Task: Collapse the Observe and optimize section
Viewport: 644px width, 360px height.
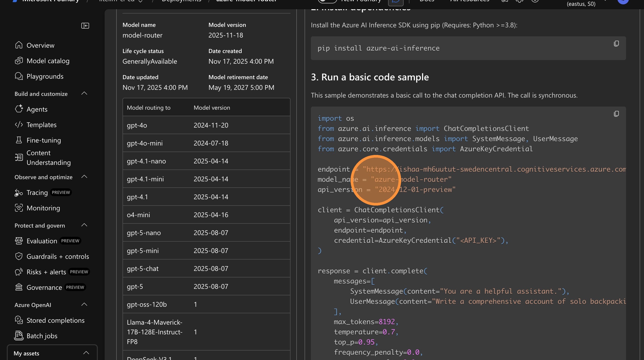Action: 84,177
